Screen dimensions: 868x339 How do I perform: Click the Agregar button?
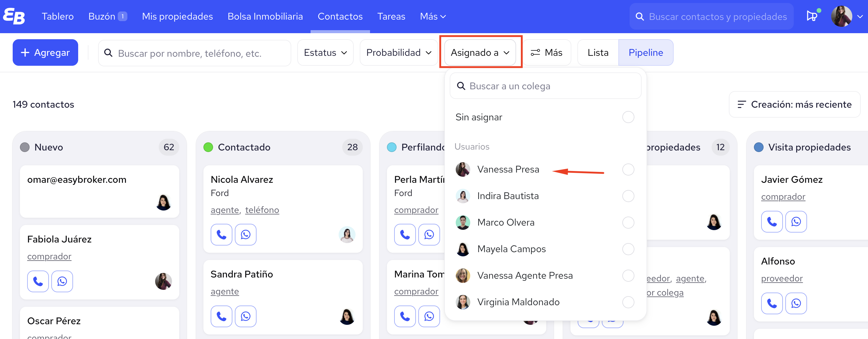[46, 52]
